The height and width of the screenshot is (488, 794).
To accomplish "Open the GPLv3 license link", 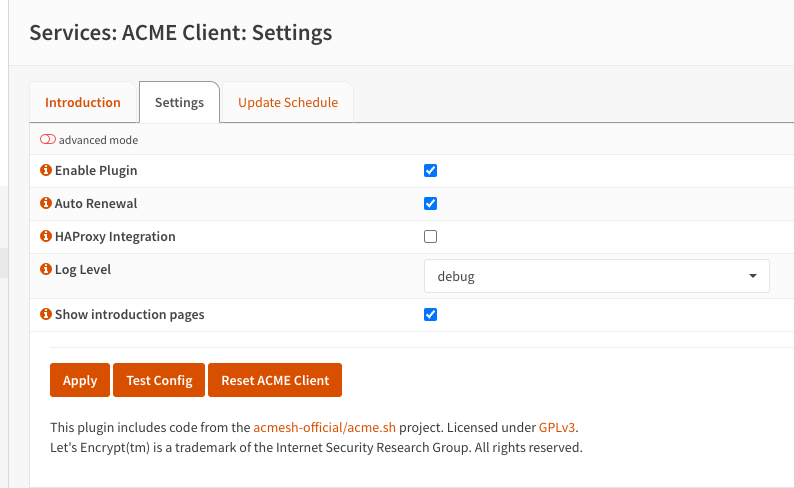I will 557,427.
